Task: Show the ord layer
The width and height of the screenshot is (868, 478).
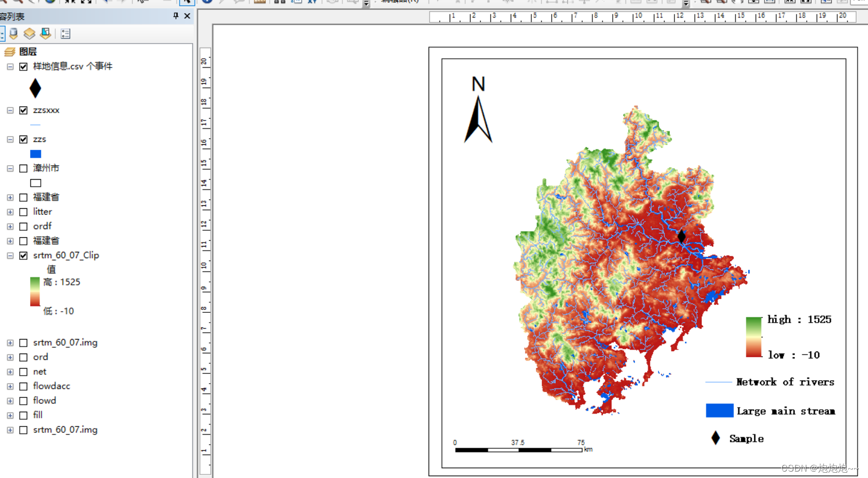Action: coord(23,357)
